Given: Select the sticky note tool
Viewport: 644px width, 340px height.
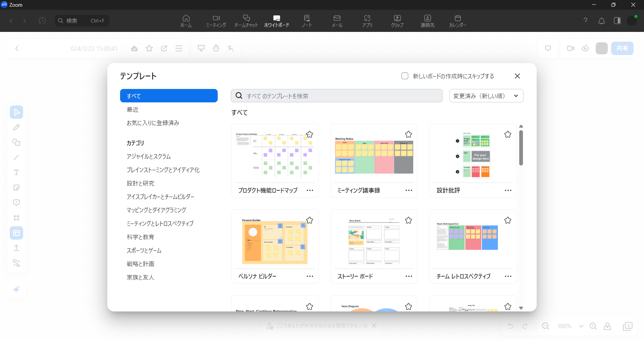Looking at the screenshot, I should coord(16,188).
